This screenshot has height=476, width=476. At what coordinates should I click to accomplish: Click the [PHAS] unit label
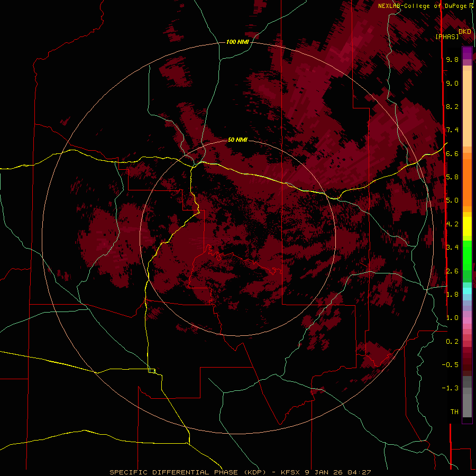(x=447, y=36)
